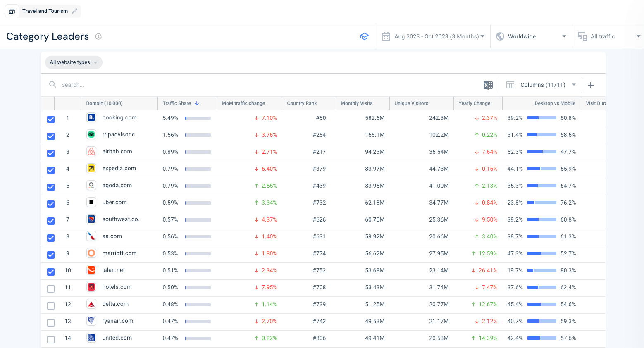The width and height of the screenshot is (644, 348).
Task: Click expedia.com favicon
Action: coord(91,169)
